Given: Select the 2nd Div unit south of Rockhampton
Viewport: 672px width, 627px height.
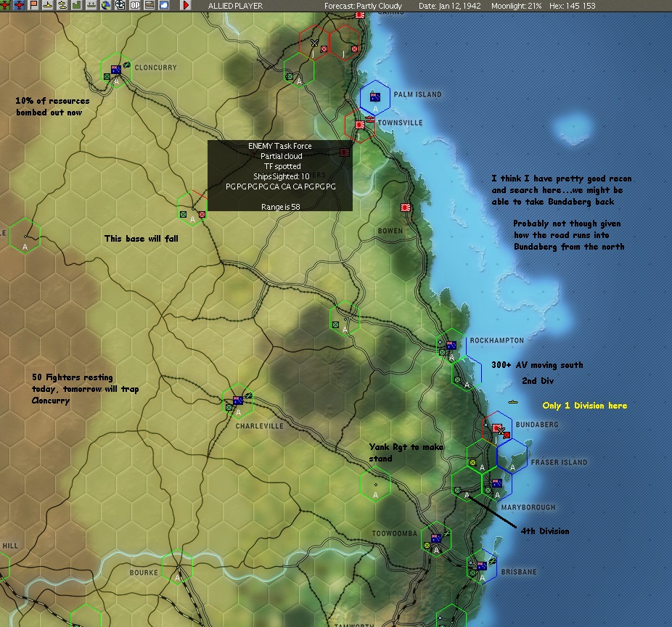Looking at the screenshot, I should click(457, 380).
